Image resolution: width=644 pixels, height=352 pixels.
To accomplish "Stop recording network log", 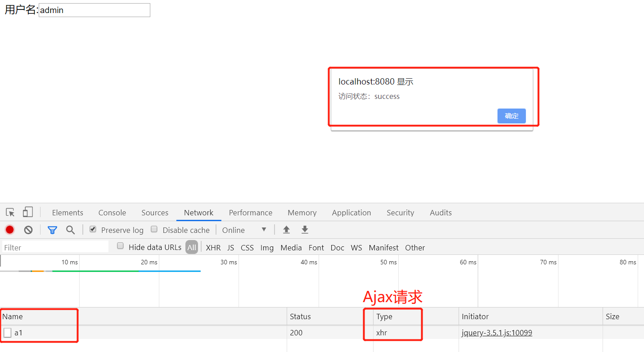I will tap(10, 230).
